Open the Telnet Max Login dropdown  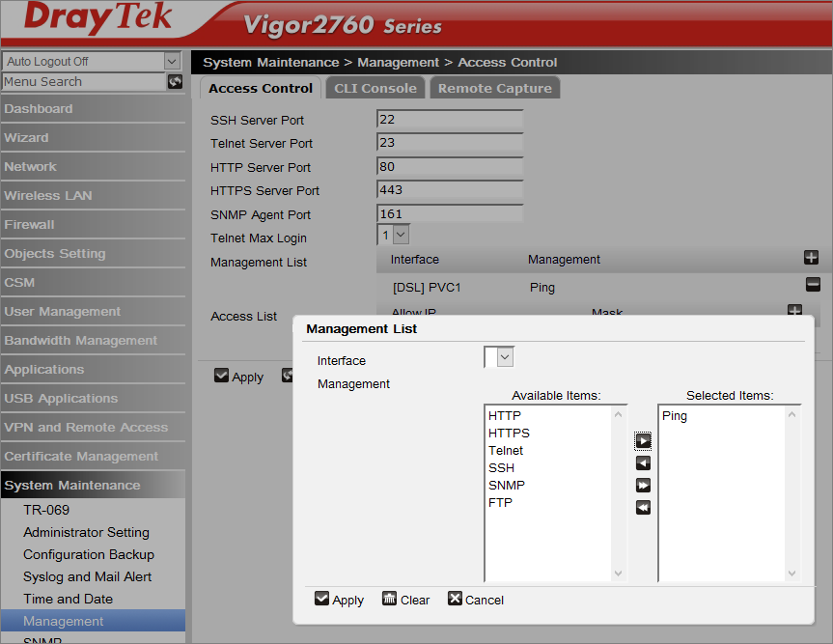[x=402, y=235]
